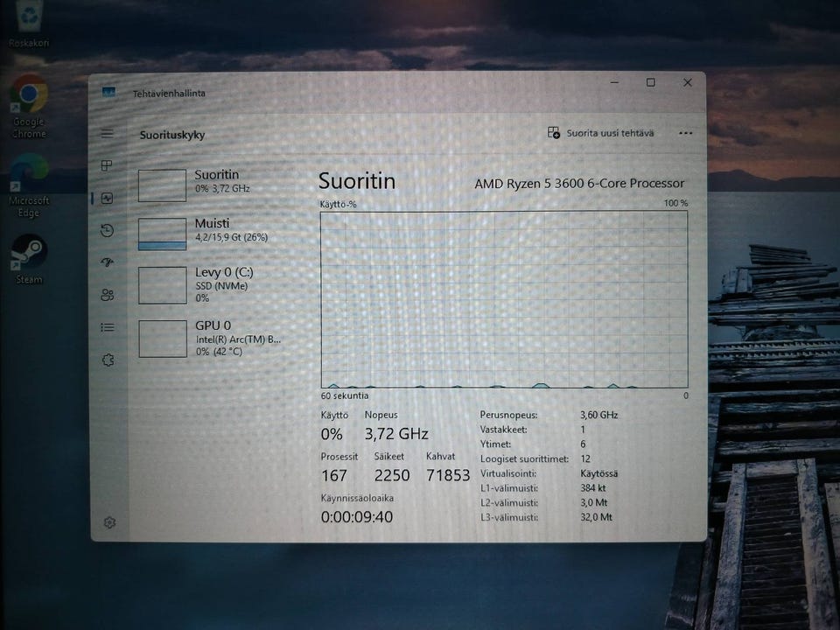Open Google Chrome desktop shortcut
This screenshot has height=630, width=840.
coord(29,106)
